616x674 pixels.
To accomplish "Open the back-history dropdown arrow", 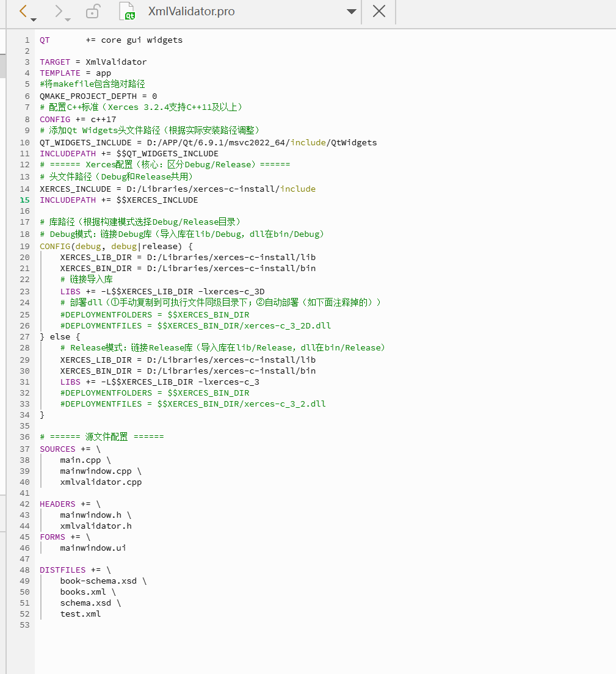I will point(34,20).
